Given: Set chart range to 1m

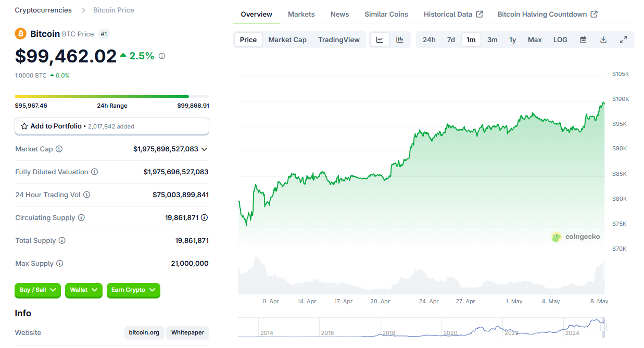Looking at the screenshot, I should [471, 40].
